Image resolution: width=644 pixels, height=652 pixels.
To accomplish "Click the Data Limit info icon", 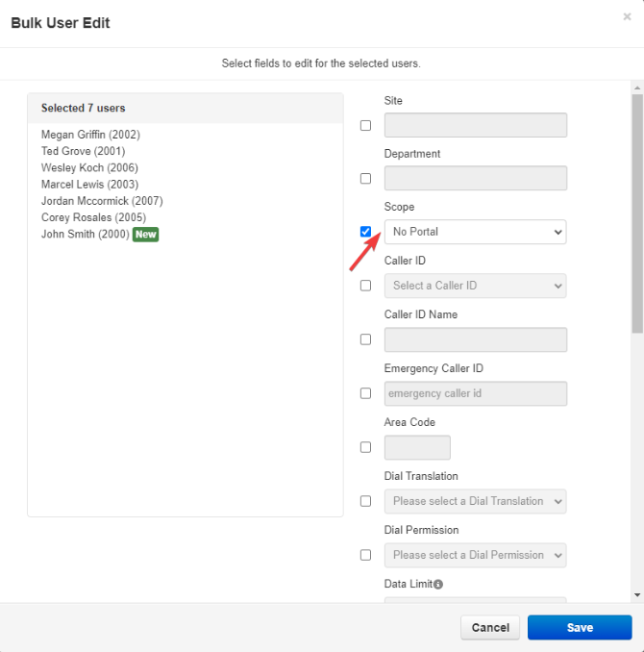I will [x=438, y=585].
